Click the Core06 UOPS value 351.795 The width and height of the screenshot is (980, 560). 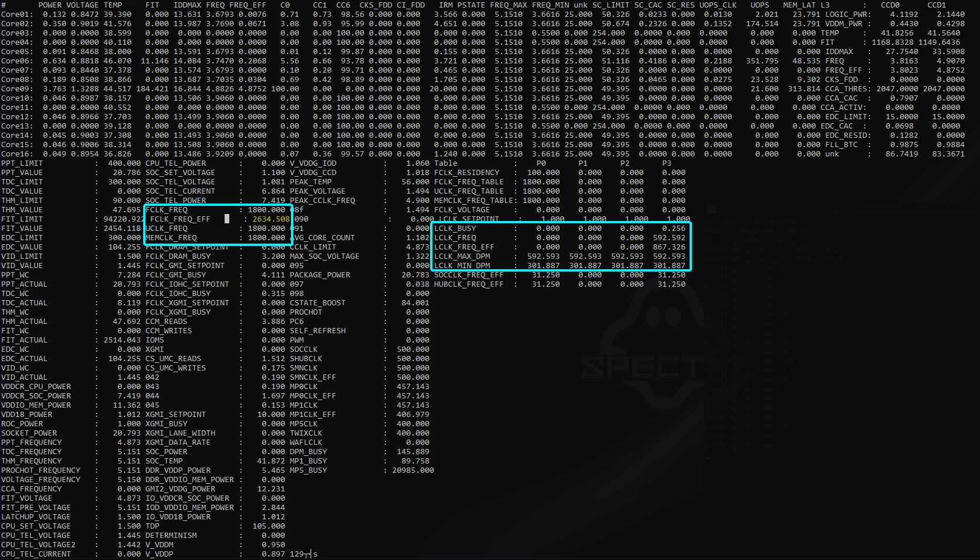click(x=762, y=61)
